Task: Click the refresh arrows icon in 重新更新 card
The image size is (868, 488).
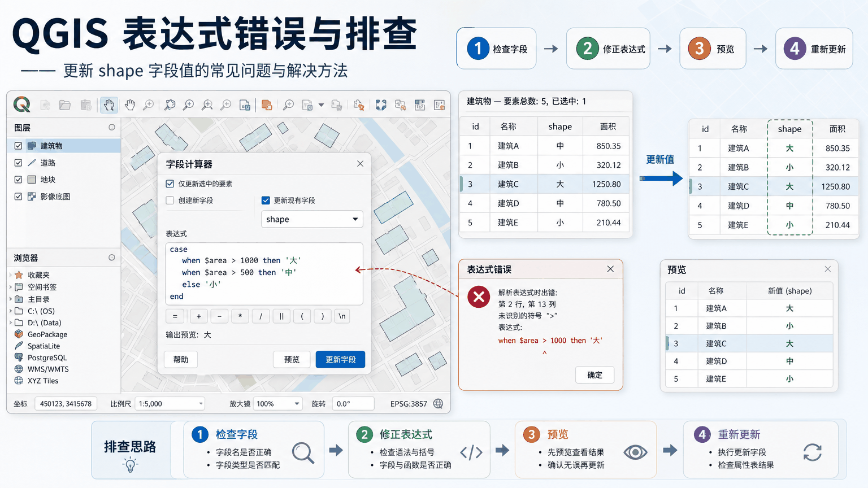Action: tap(813, 452)
